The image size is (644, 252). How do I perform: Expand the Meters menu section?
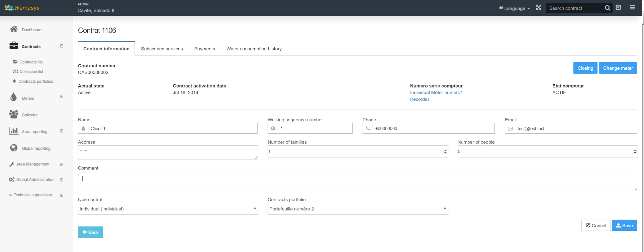point(62,96)
